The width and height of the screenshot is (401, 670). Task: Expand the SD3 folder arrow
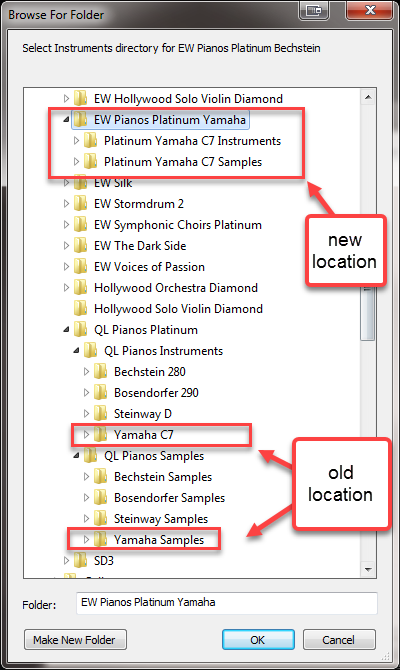tap(66, 560)
